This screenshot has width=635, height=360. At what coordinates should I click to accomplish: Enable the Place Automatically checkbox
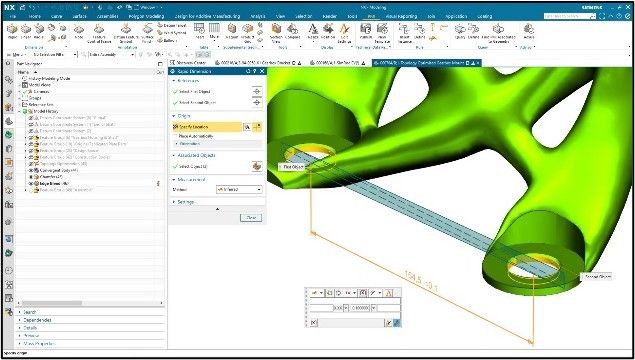point(176,136)
